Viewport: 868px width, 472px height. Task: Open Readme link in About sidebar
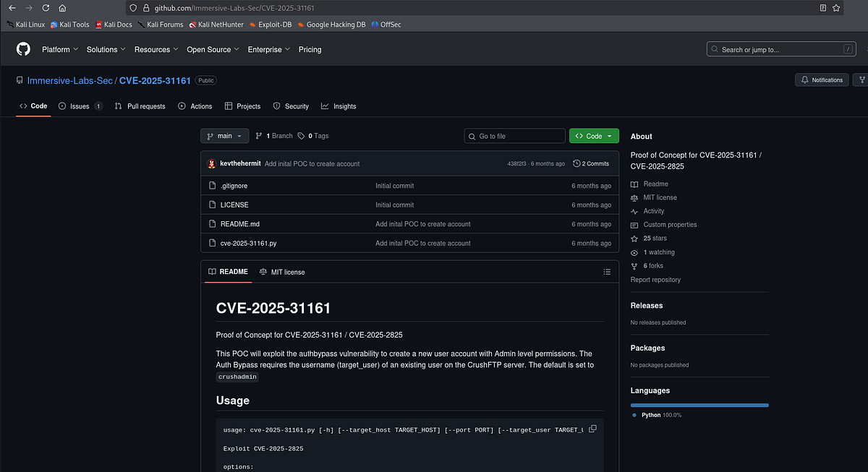[x=650, y=184]
